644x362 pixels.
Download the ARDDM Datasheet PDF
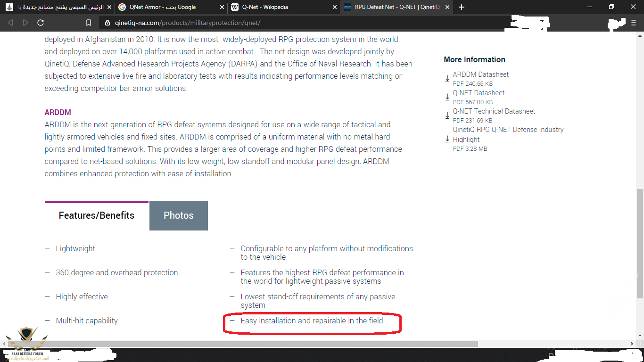click(480, 74)
